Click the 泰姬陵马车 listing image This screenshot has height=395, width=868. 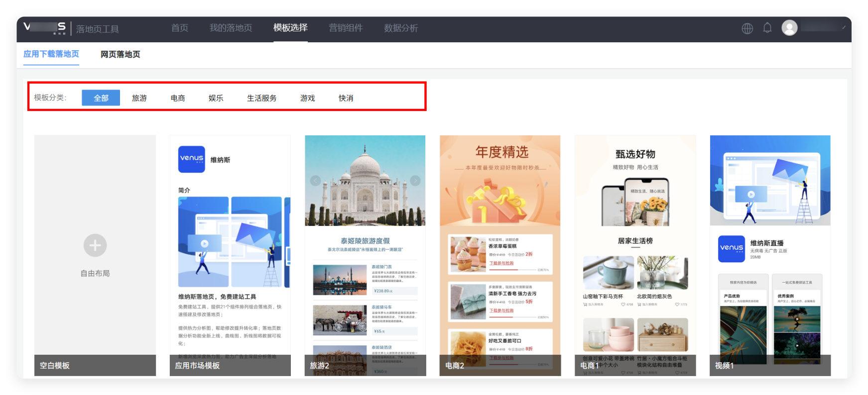coord(340,320)
